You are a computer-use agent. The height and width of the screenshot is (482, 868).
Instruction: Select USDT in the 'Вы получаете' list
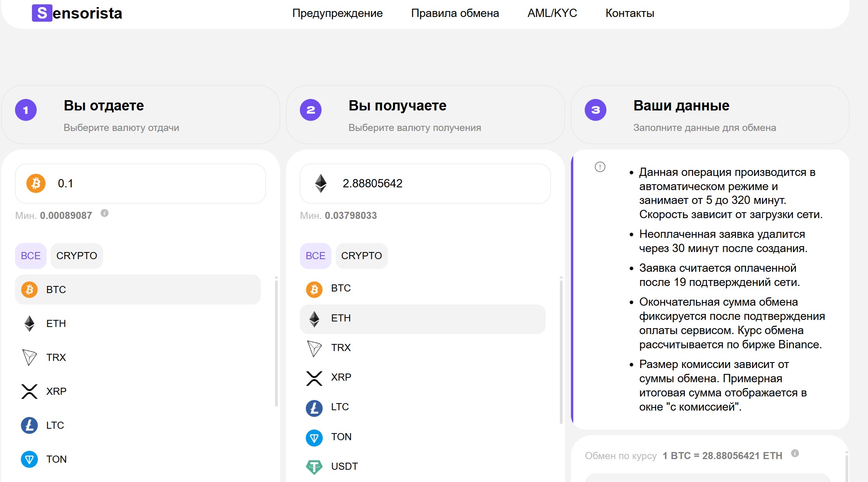343,466
